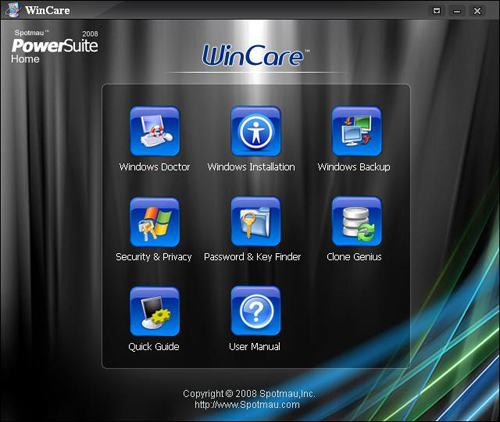500x422 pixels.
Task: Open the Windows Doctor icon
Action: point(155,131)
